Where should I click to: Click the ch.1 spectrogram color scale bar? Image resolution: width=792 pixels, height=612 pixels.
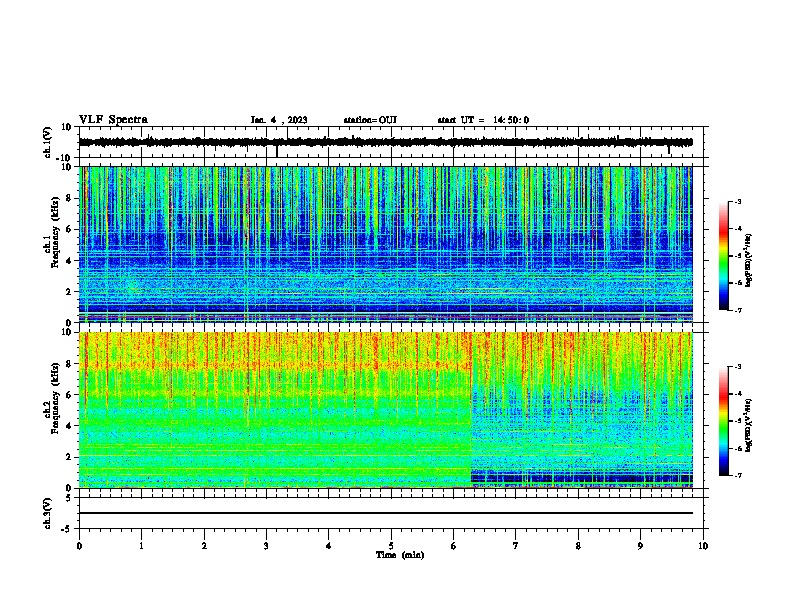[x=723, y=256]
